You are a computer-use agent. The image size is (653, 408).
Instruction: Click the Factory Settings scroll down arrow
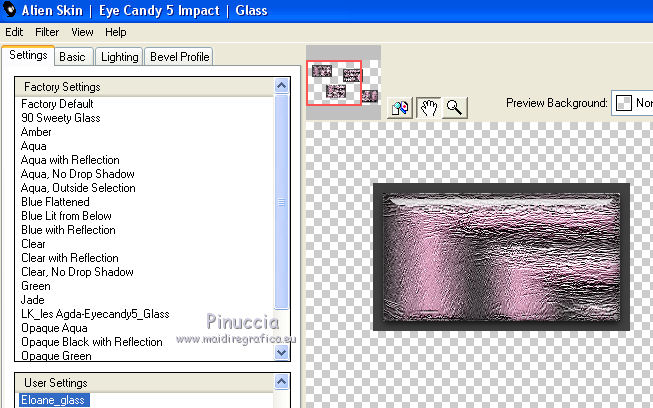coord(282,353)
